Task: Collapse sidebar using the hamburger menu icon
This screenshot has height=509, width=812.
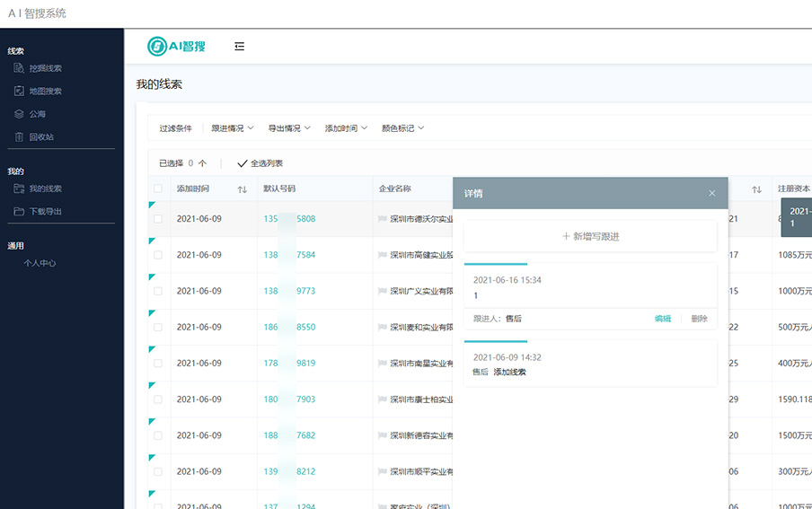Action: click(239, 47)
